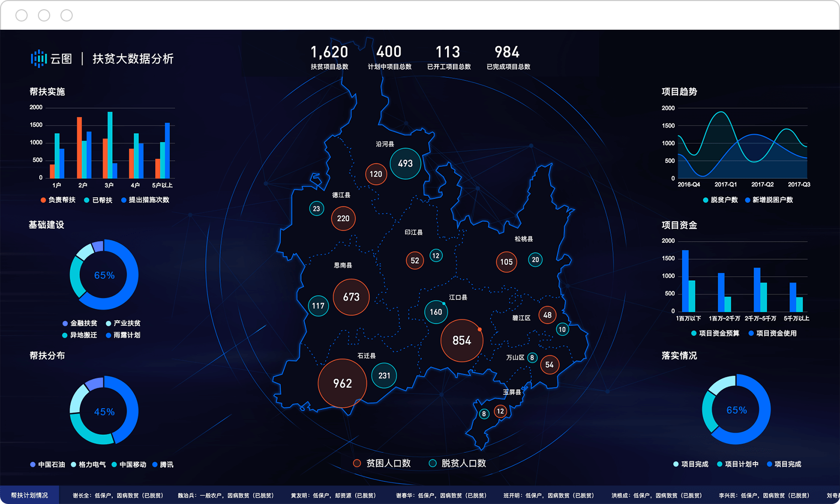This screenshot has height=504, width=840.
Task: Select the 格力电气 legend item
Action: pos(88,465)
